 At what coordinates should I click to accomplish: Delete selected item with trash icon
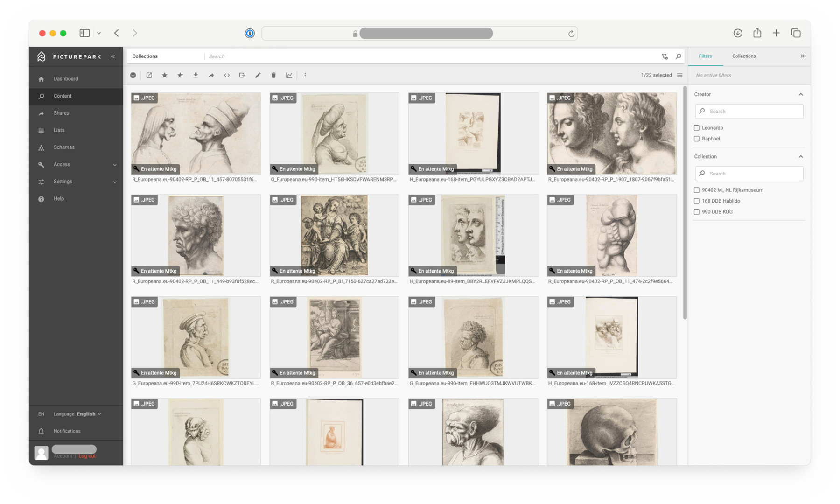pos(273,75)
